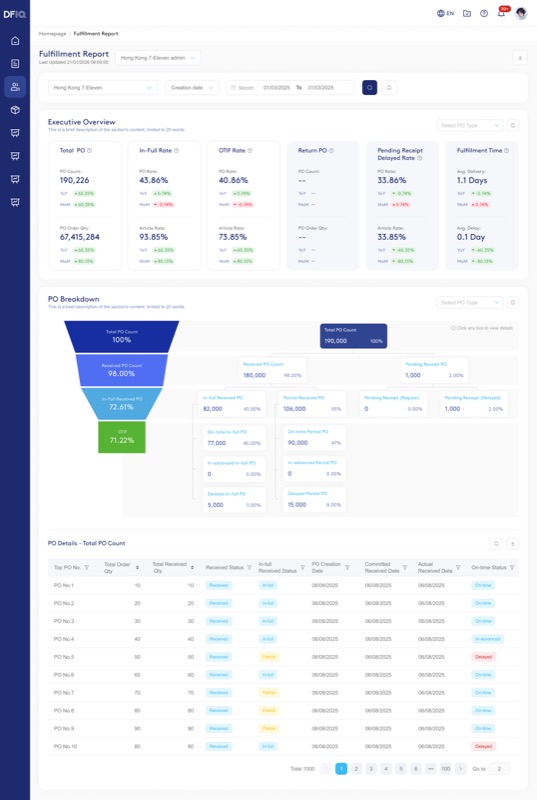Click the green OTIF 71.22% funnel segment
This screenshot has height=800, width=537.
point(122,437)
